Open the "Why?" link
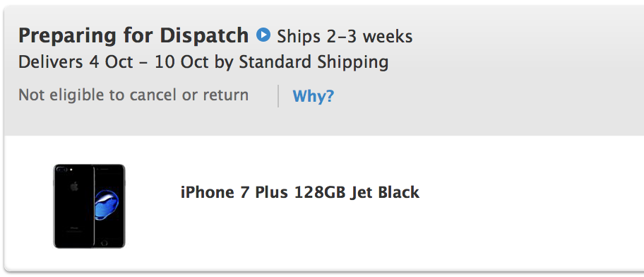Viewport: 644px width, 277px height. coord(314,96)
